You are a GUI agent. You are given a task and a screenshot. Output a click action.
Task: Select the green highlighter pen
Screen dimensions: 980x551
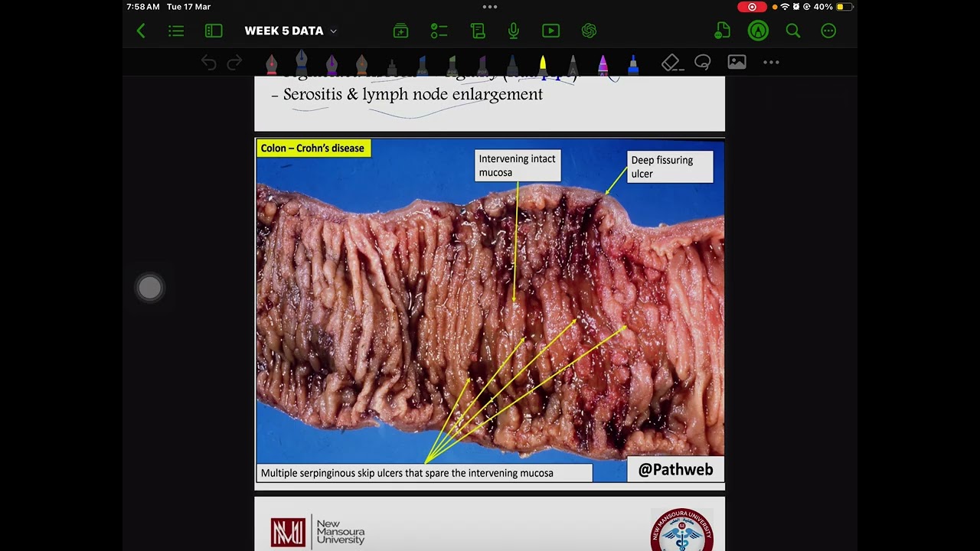point(452,66)
